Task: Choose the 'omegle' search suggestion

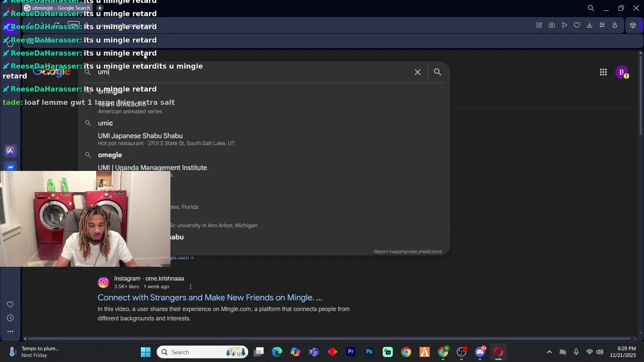Action: (x=110, y=155)
